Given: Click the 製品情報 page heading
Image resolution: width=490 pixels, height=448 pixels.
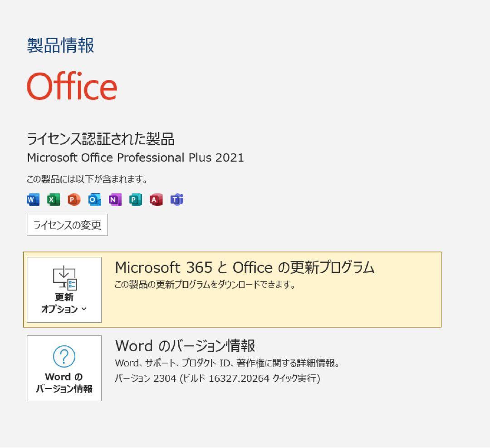Looking at the screenshot, I should pyautogui.click(x=61, y=45).
